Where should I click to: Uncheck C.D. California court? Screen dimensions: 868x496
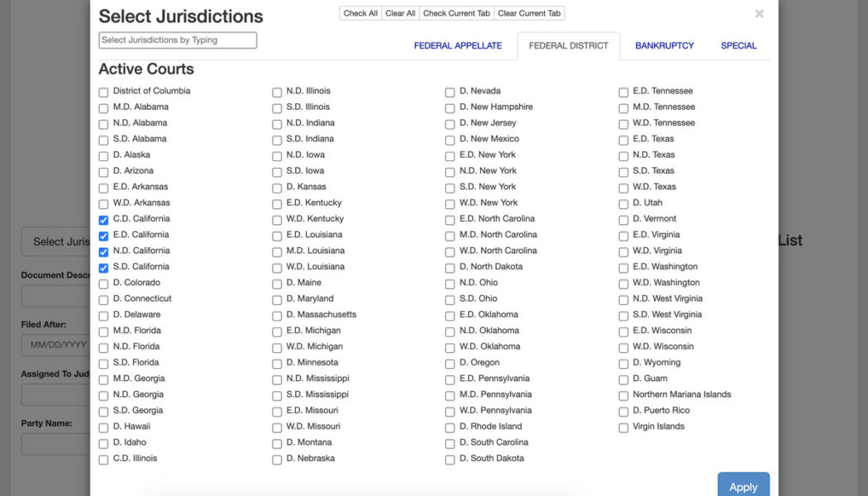click(103, 220)
